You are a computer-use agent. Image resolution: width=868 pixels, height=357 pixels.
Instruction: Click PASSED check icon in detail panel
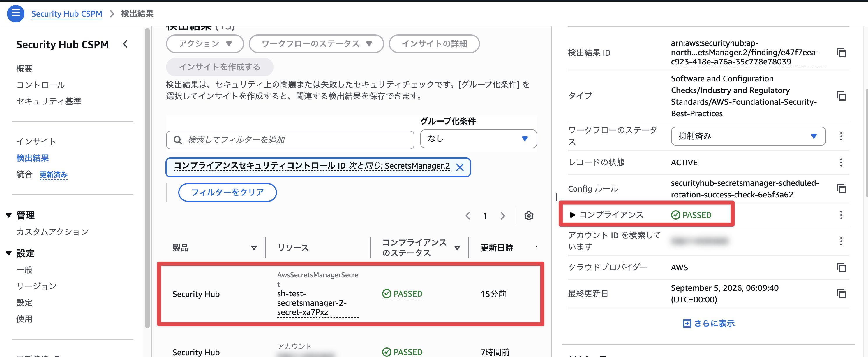[x=675, y=215]
